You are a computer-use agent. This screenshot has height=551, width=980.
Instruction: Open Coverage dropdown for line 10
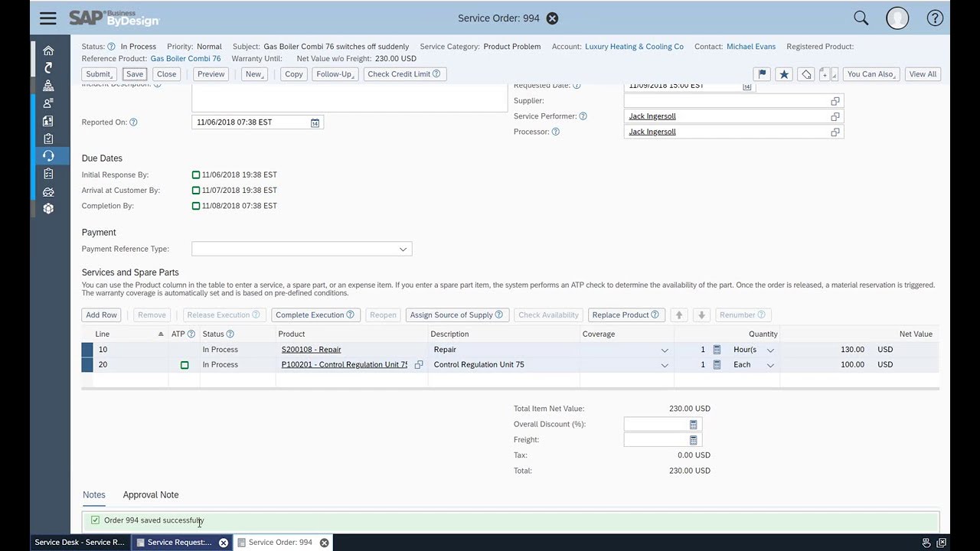pos(665,350)
